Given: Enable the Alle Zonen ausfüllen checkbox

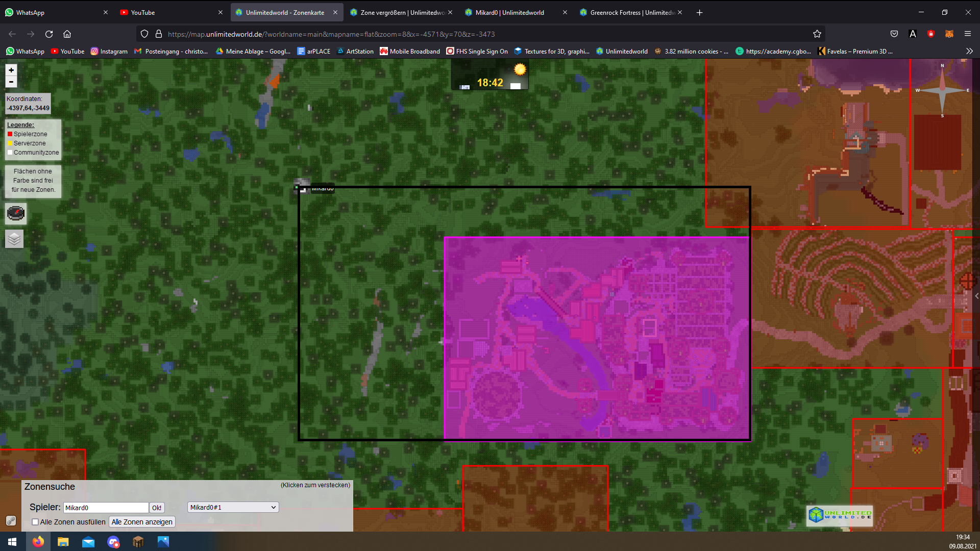Looking at the screenshot, I should pos(35,522).
